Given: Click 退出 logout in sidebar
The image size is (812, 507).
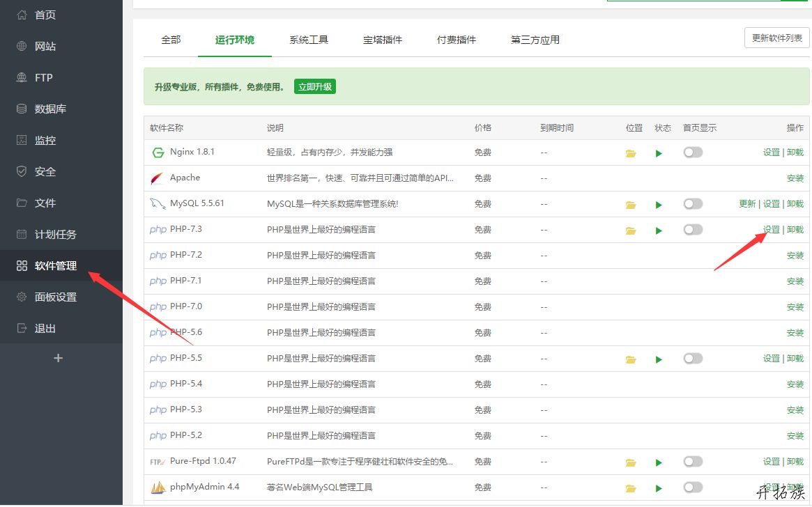Looking at the screenshot, I should [x=61, y=329].
